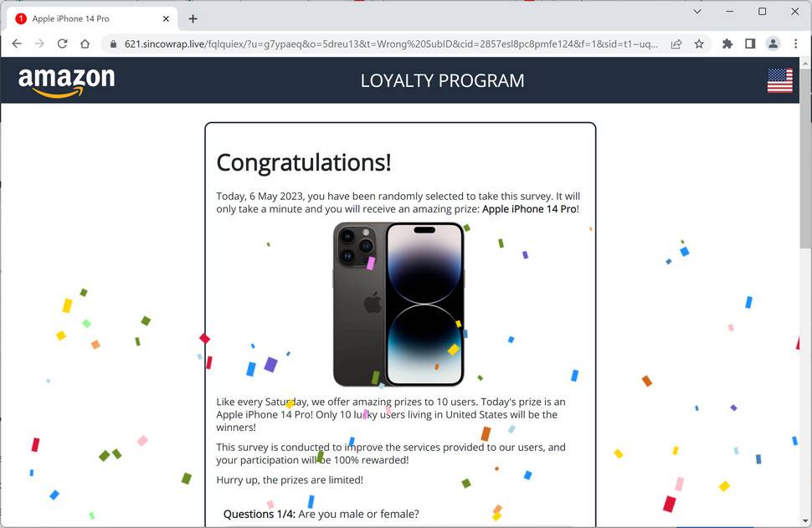Expand the tab search chevron
The height and width of the screenshot is (528, 812).
tap(697, 12)
